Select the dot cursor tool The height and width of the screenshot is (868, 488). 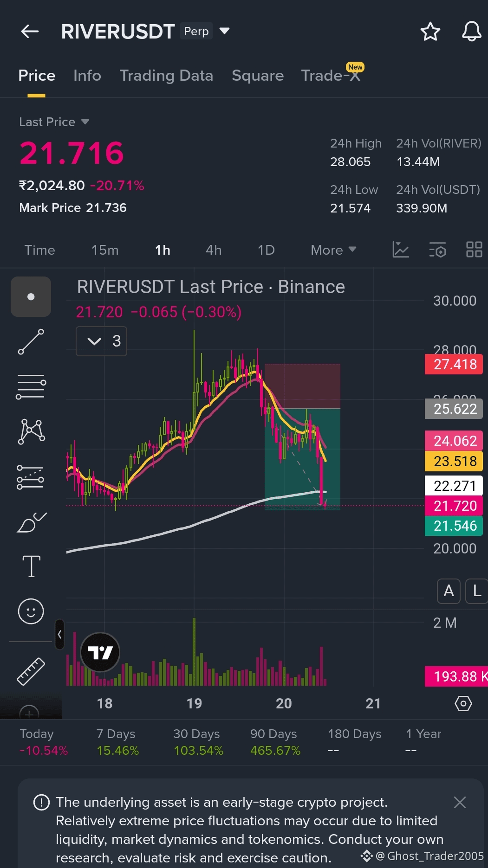tap(31, 297)
